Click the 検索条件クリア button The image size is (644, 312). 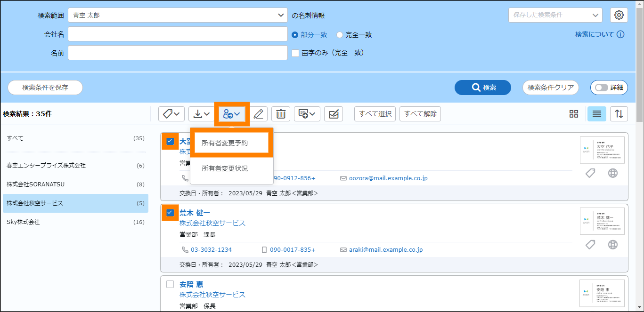[550, 88]
